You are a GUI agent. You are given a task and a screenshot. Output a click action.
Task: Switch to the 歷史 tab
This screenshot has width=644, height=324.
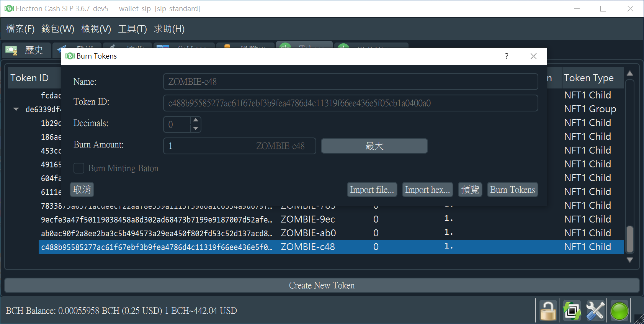tap(27, 50)
